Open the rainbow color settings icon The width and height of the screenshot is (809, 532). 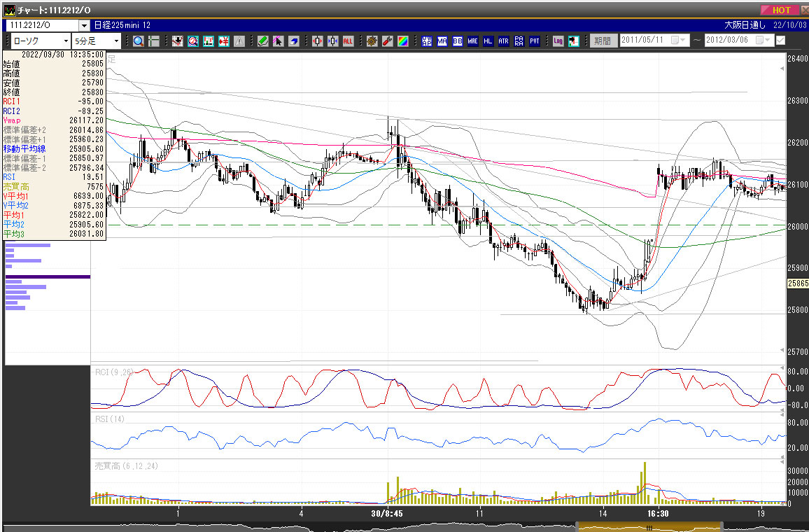[403, 41]
